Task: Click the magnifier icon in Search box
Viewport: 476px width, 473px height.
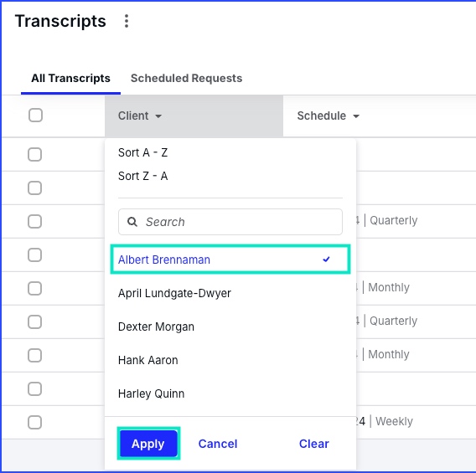Action: pyautogui.click(x=132, y=222)
